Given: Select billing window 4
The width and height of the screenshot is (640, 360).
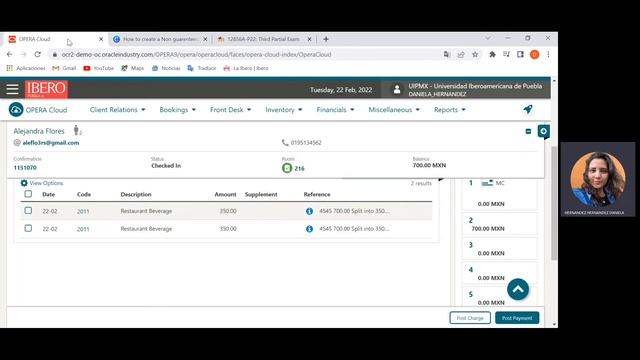Looking at the screenshot, I should pos(499,273).
